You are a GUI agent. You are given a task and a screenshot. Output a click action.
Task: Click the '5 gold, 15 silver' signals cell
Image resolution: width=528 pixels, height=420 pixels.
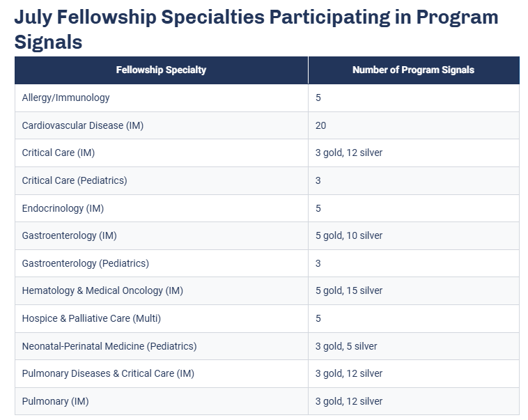414,290
